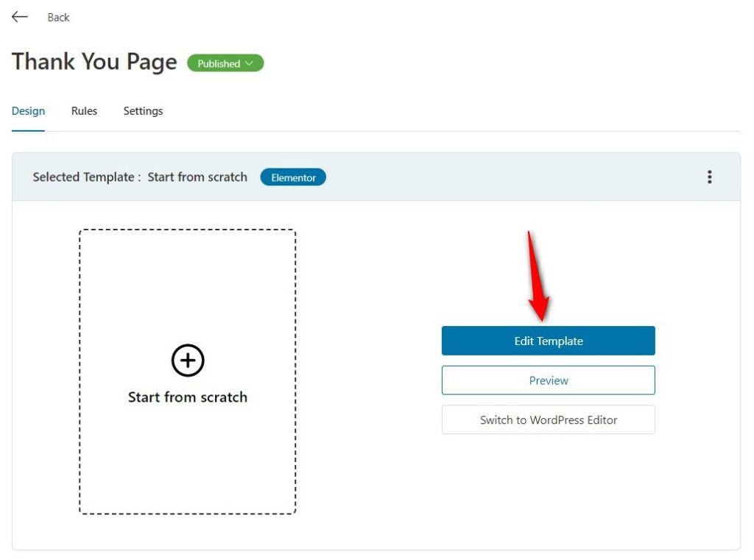Click the plus circle icon
The height and width of the screenshot is (560, 754).
188,361
